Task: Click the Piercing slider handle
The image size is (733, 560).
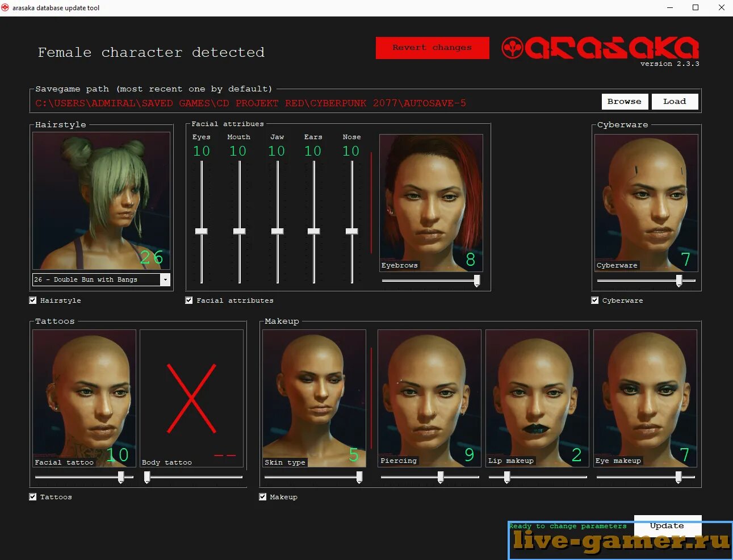Action: [441, 477]
